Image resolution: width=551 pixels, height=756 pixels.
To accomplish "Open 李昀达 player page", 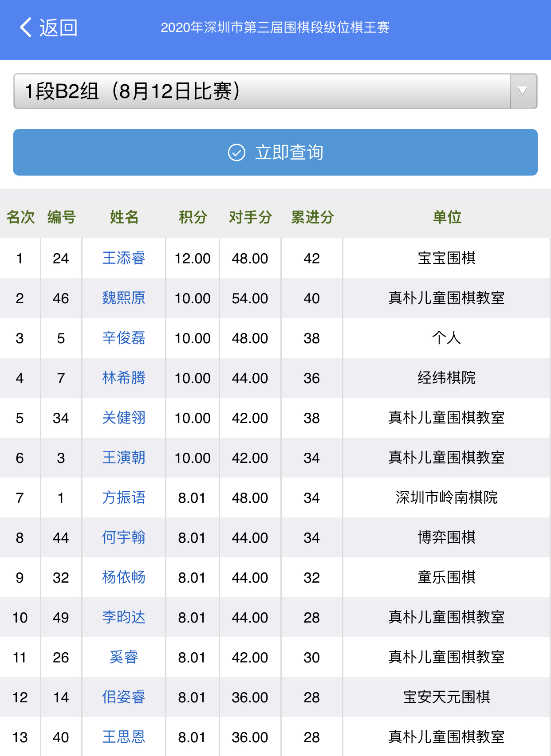I will point(124,617).
